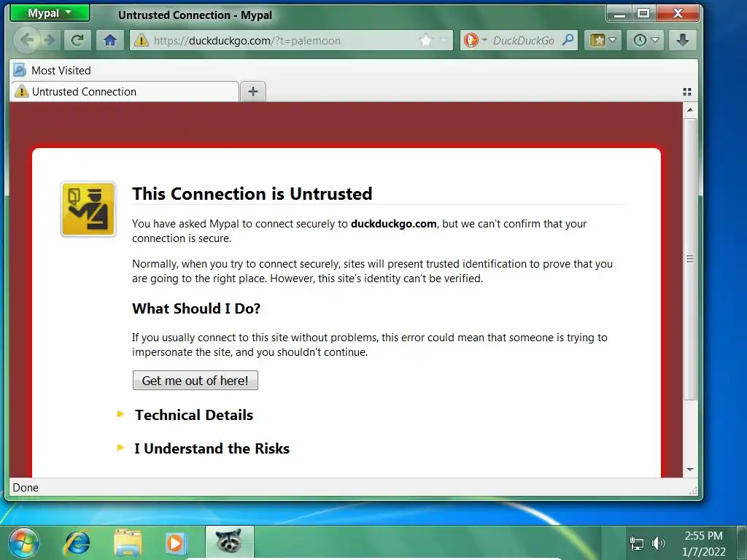Select the Untrusted Connection tab
The width and height of the screenshot is (747, 560).
(124, 91)
